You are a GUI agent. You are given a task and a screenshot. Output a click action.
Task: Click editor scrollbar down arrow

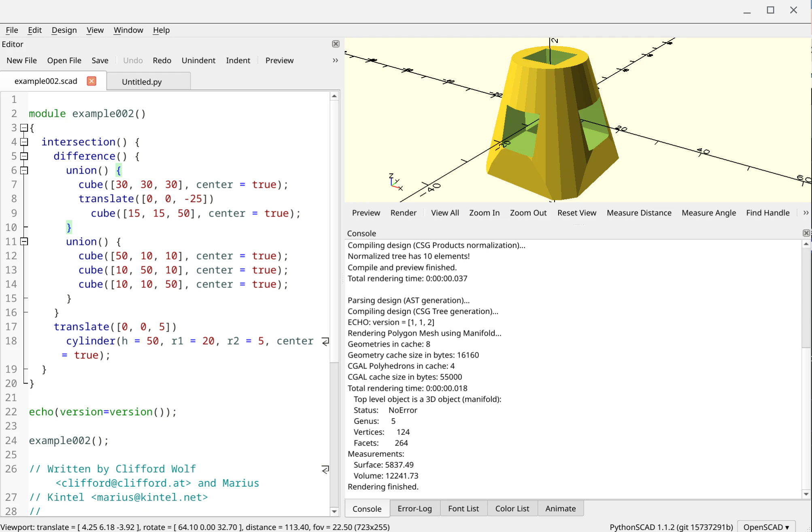pos(334,511)
